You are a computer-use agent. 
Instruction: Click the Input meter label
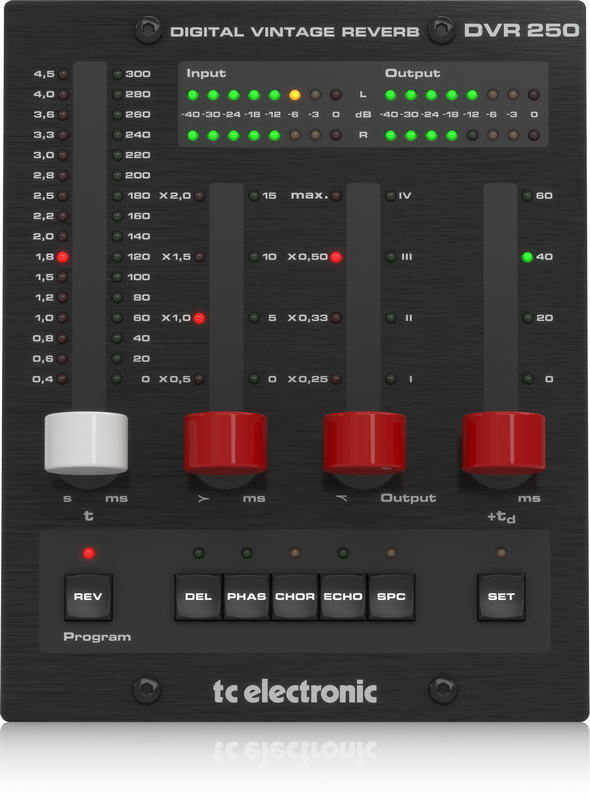206,73
